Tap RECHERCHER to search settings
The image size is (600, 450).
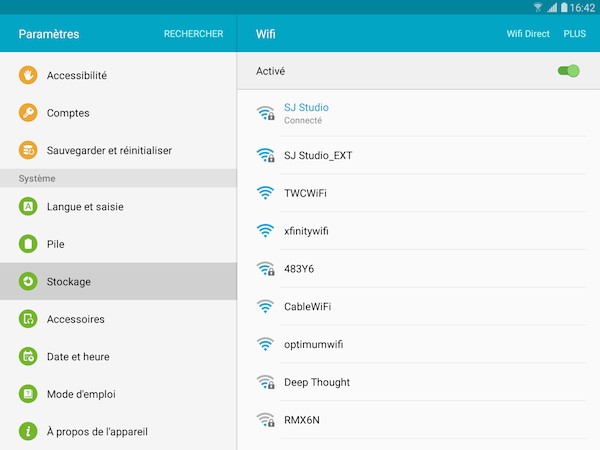pyautogui.click(x=193, y=34)
